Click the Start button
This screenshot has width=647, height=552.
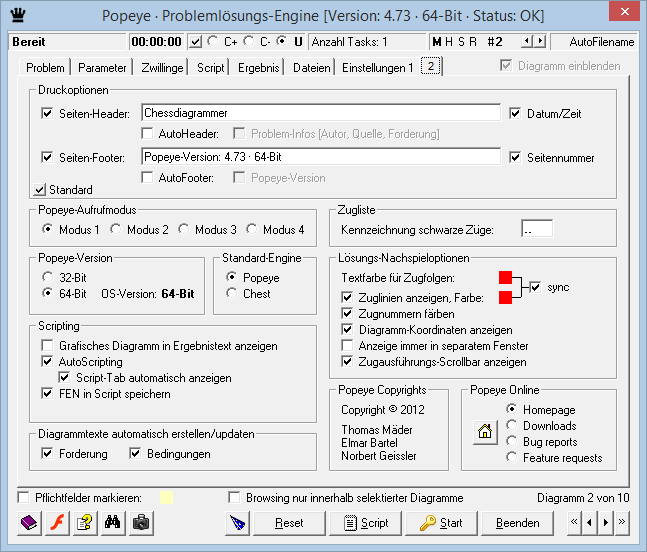(x=441, y=523)
